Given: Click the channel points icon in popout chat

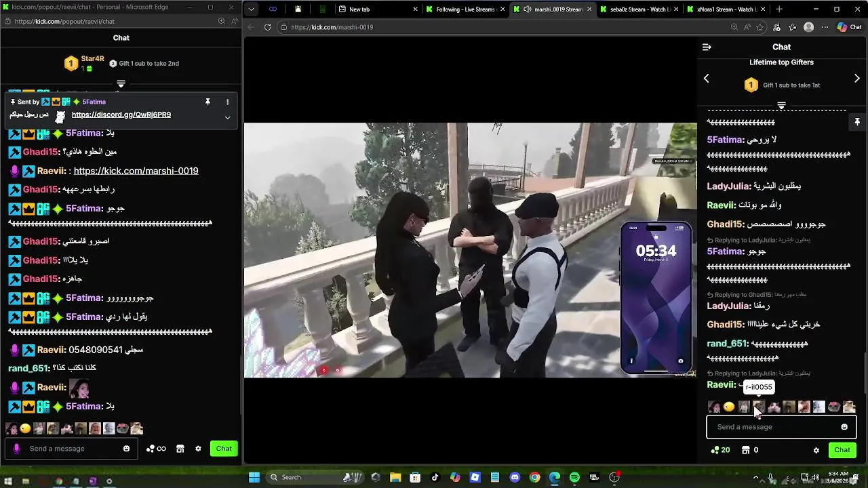Looking at the screenshot, I should 151,449.
